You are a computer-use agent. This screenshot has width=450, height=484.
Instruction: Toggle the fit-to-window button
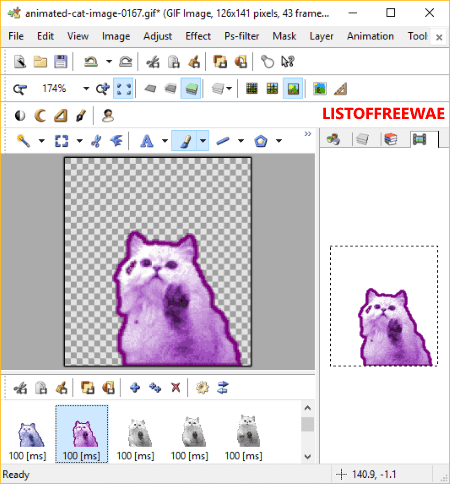(x=123, y=89)
